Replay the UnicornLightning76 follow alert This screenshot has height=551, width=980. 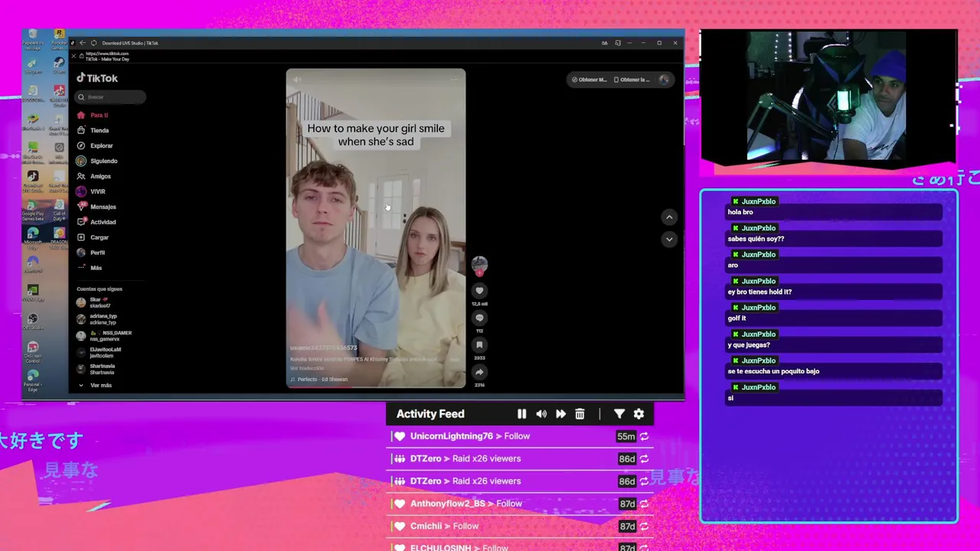tap(644, 436)
